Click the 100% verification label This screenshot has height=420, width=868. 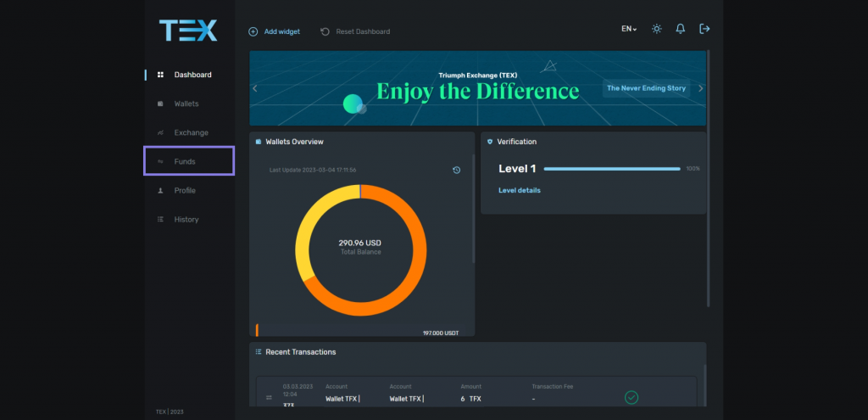click(693, 169)
